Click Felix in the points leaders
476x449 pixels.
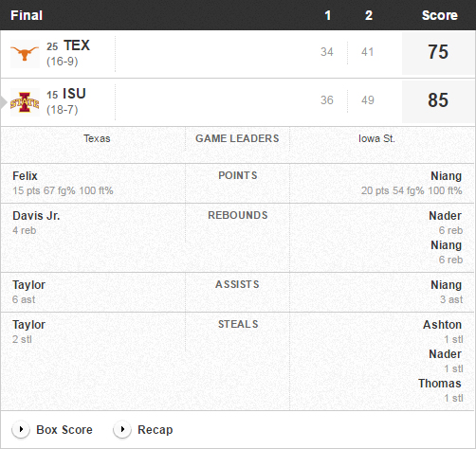(x=25, y=176)
